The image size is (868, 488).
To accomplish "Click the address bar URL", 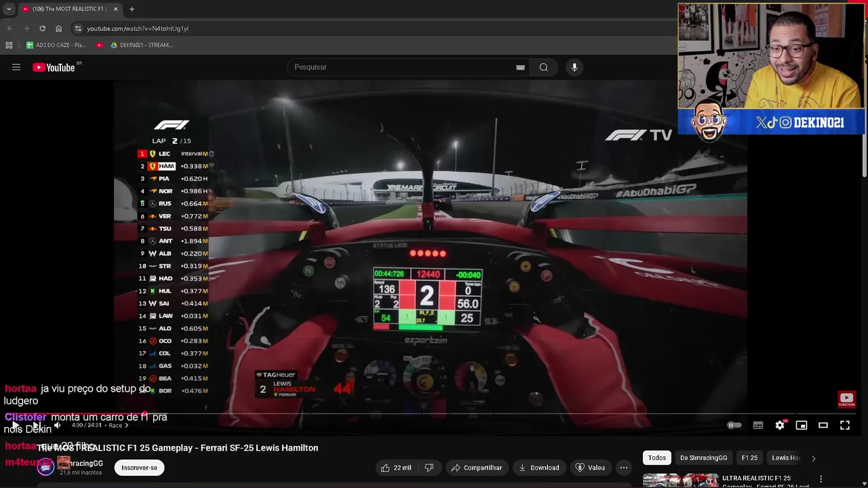I will [x=138, y=28].
